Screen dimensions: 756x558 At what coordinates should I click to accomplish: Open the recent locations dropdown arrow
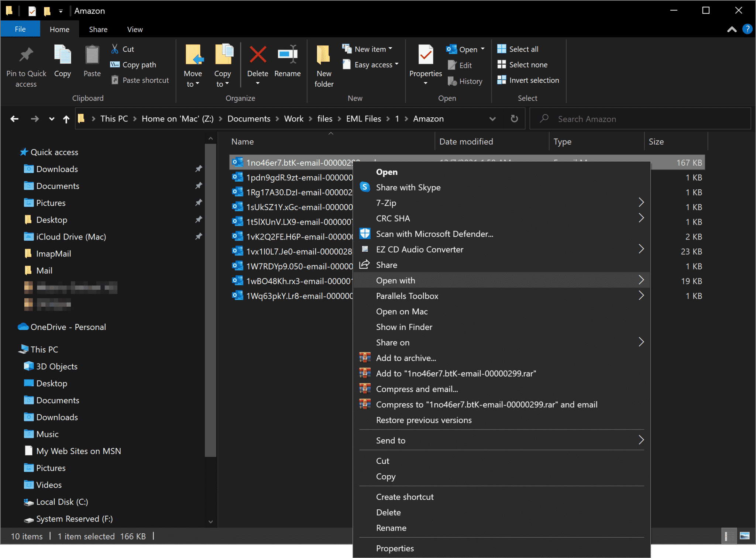(x=52, y=119)
